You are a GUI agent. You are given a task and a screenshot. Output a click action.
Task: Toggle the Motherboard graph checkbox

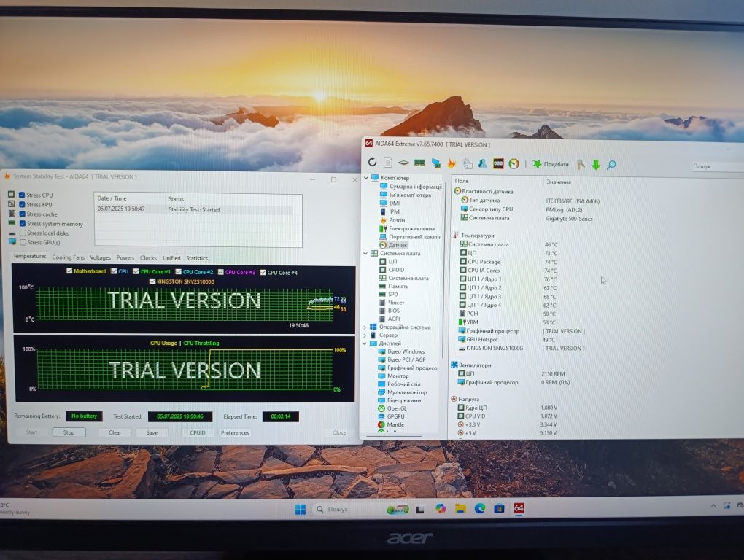tap(69, 271)
